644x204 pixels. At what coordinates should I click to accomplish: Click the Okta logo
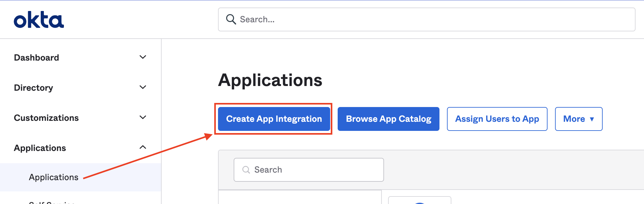[x=39, y=20]
